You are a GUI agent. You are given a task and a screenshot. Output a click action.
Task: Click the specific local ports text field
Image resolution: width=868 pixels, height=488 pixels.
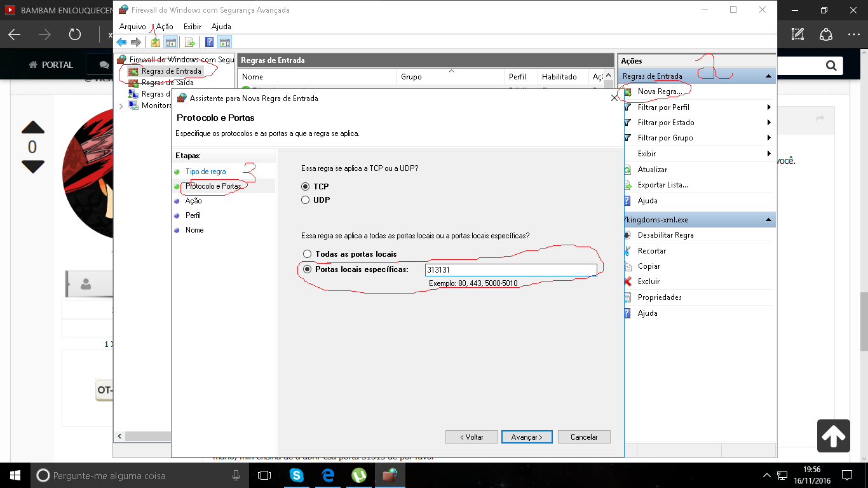point(511,270)
